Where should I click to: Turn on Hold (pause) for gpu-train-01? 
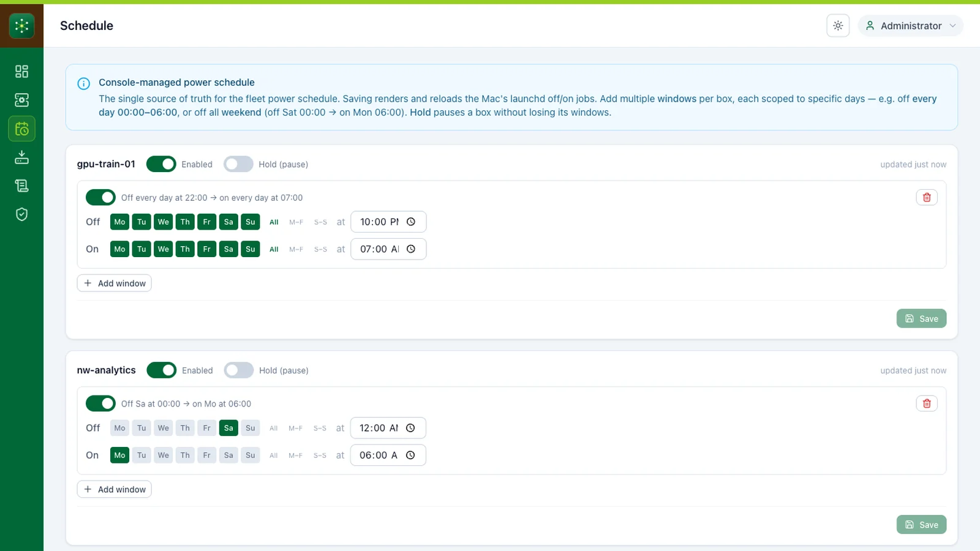(238, 164)
